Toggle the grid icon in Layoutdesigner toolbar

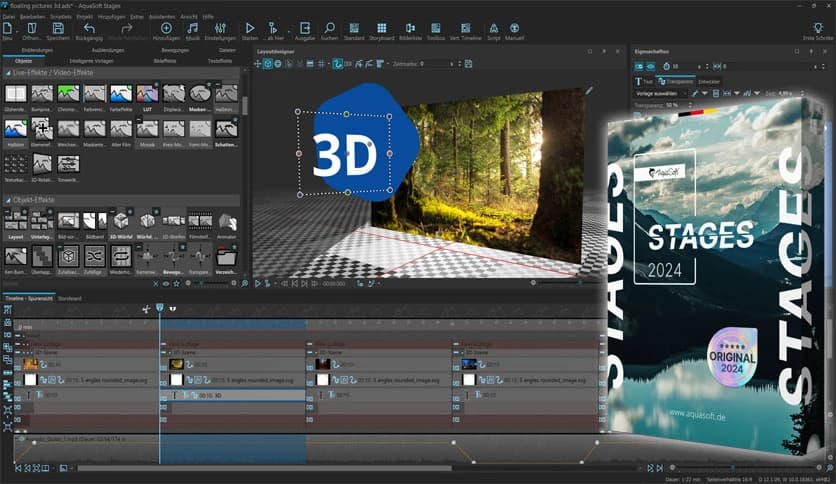pyautogui.click(x=321, y=64)
